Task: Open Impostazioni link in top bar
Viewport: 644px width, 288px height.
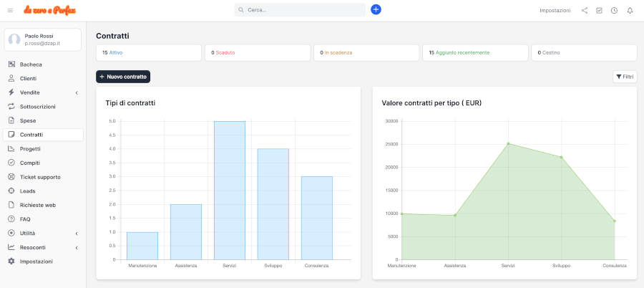Action: 555,11
